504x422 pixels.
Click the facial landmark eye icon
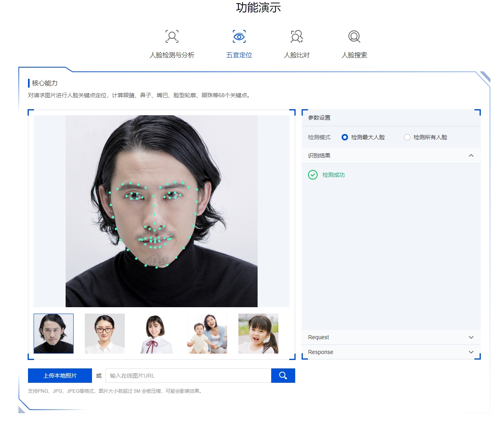[239, 36]
